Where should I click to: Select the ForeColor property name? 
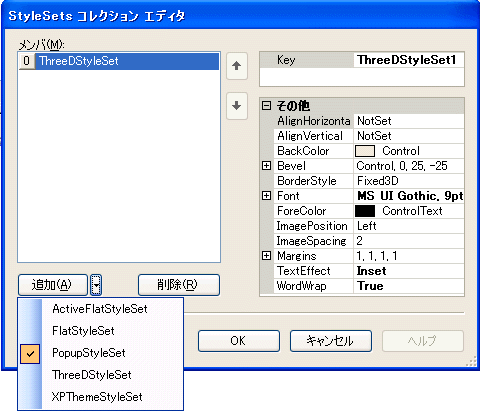pyautogui.click(x=313, y=211)
